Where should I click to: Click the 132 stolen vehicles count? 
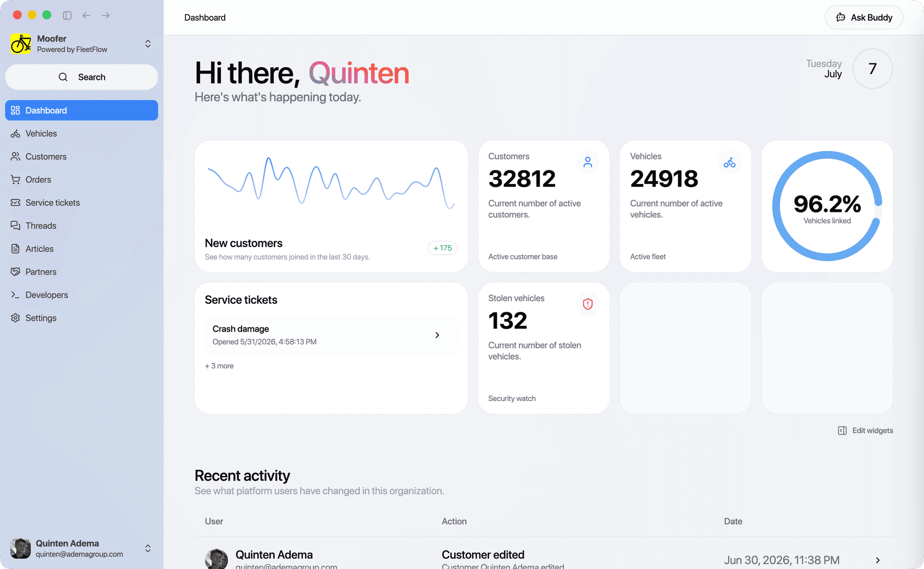(x=508, y=321)
